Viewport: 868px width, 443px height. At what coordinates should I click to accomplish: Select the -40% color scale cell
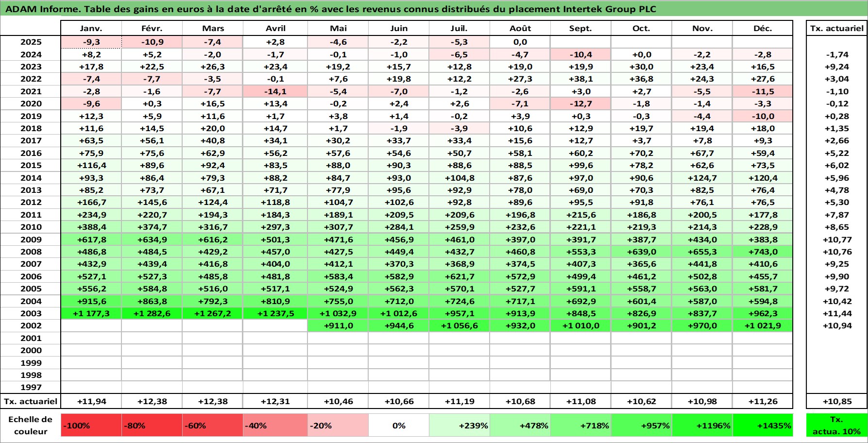pyautogui.click(x=275, y=426)
